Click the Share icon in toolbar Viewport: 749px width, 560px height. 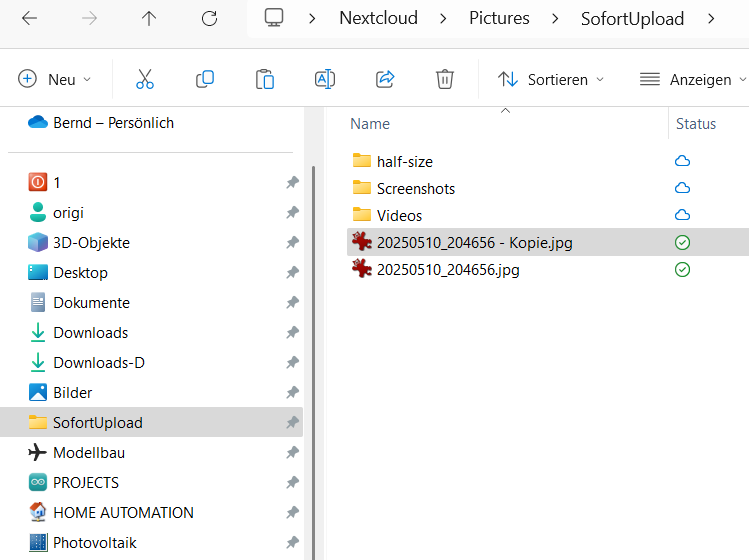[x=385, y=79]
